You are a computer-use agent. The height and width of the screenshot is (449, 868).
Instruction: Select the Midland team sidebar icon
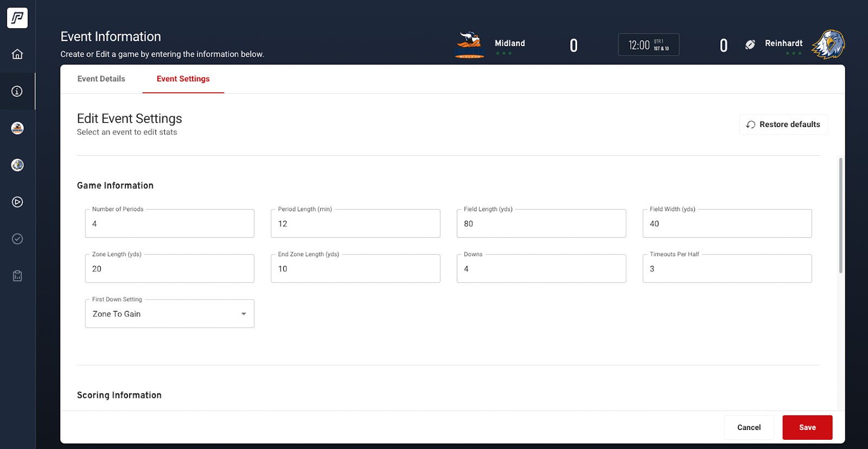coord(17,128)
